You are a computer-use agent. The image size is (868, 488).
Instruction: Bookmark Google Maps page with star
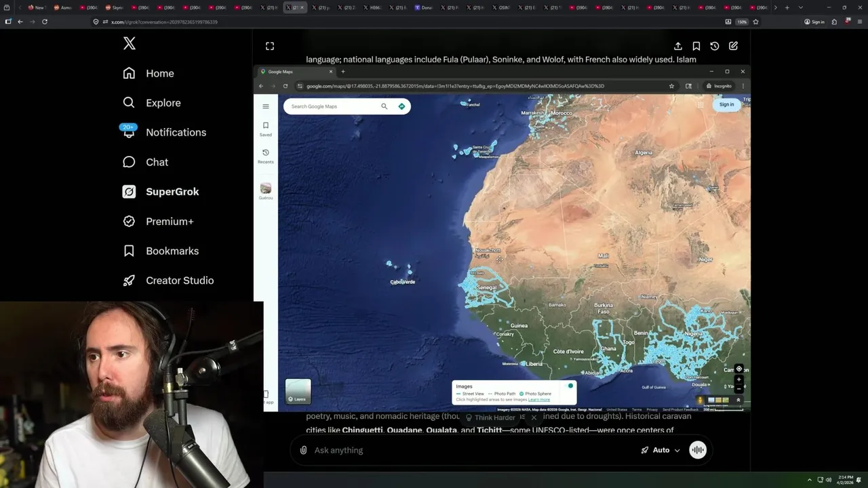click(x=671, y=86)
